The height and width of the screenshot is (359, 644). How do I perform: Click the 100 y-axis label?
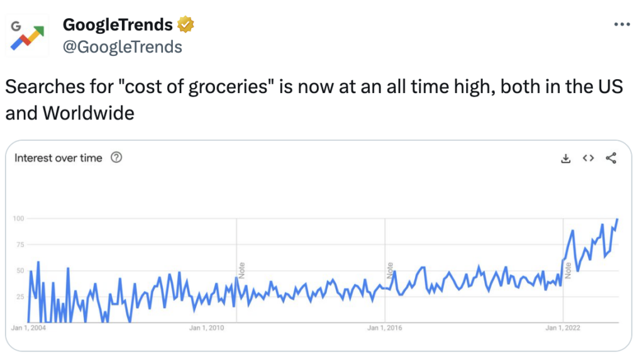(x=18, y=219)
